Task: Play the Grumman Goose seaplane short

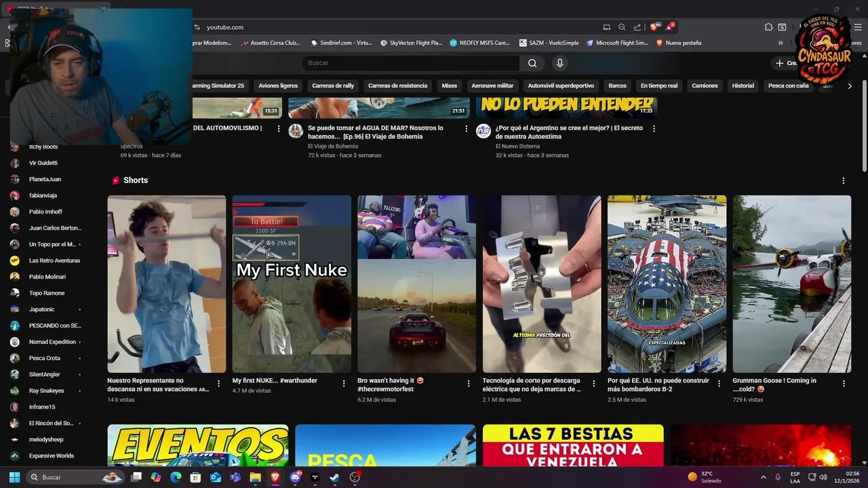Action: [x=791, y=284]
